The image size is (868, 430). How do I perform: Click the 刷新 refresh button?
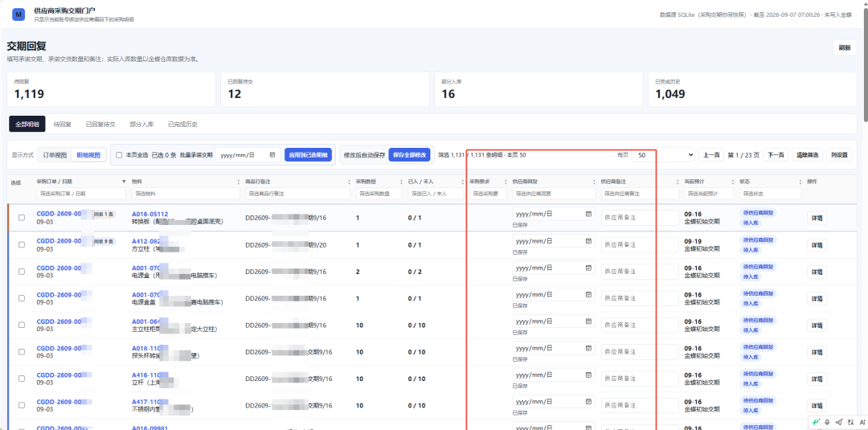(x=844, y=47)
